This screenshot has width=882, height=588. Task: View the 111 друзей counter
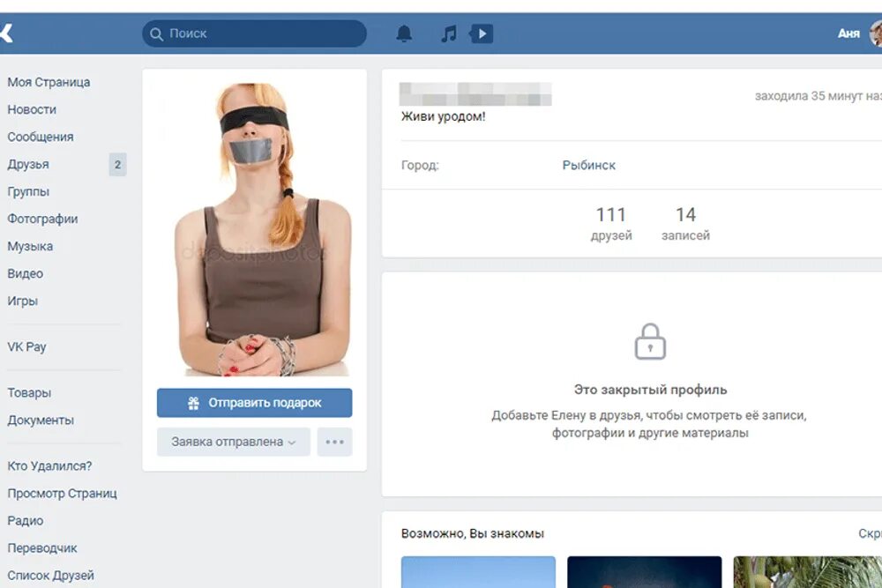coord(612,222)
